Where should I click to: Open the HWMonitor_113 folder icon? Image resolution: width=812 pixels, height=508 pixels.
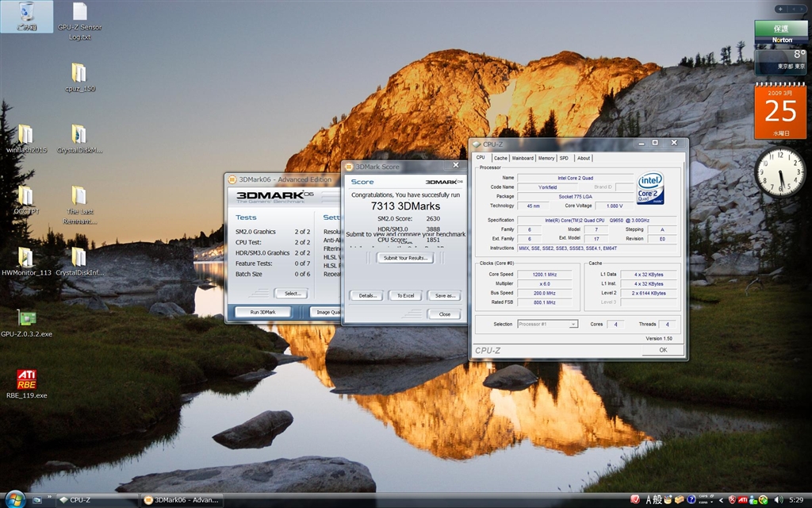(x=26, y=257)
